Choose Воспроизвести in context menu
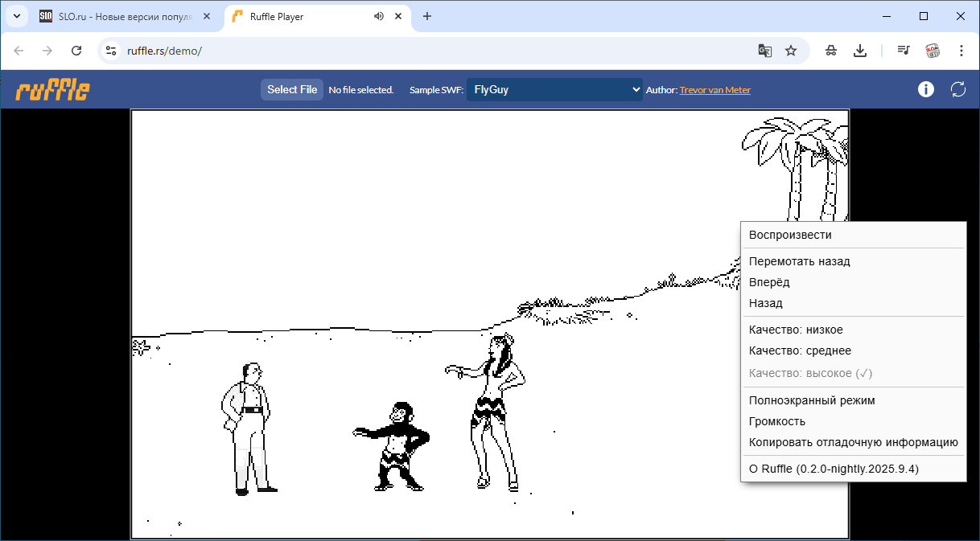This screenshot has width=980, height=541. (x=853, y=235)
